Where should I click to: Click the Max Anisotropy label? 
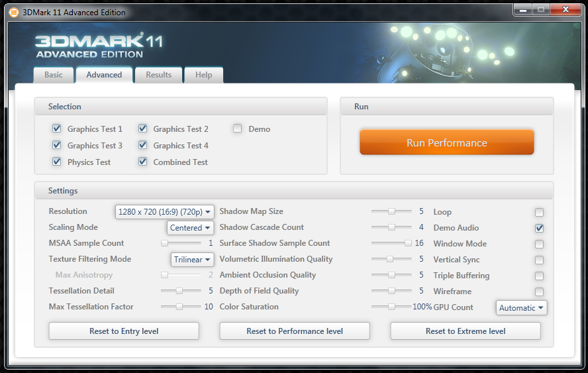point(84,275)
